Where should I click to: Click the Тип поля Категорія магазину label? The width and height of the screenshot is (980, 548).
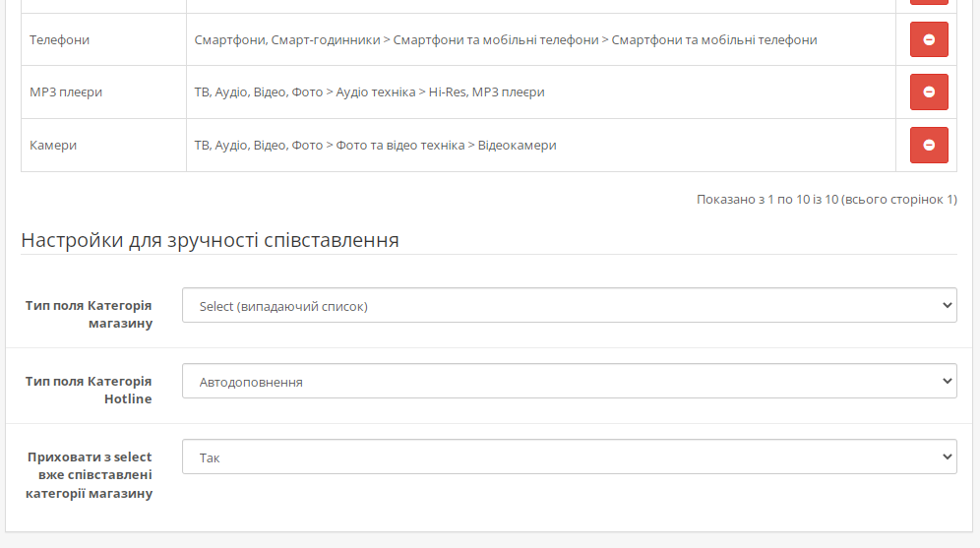[89, 314]
